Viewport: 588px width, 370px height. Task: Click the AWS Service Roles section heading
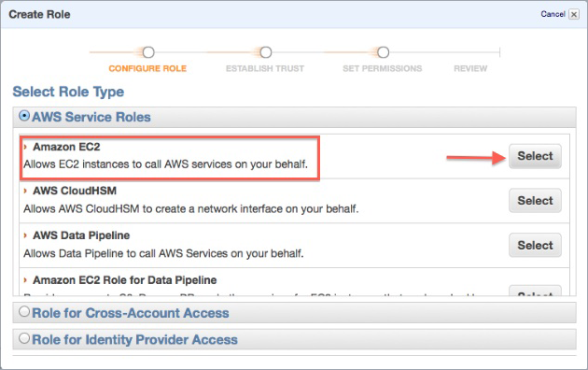91,117
